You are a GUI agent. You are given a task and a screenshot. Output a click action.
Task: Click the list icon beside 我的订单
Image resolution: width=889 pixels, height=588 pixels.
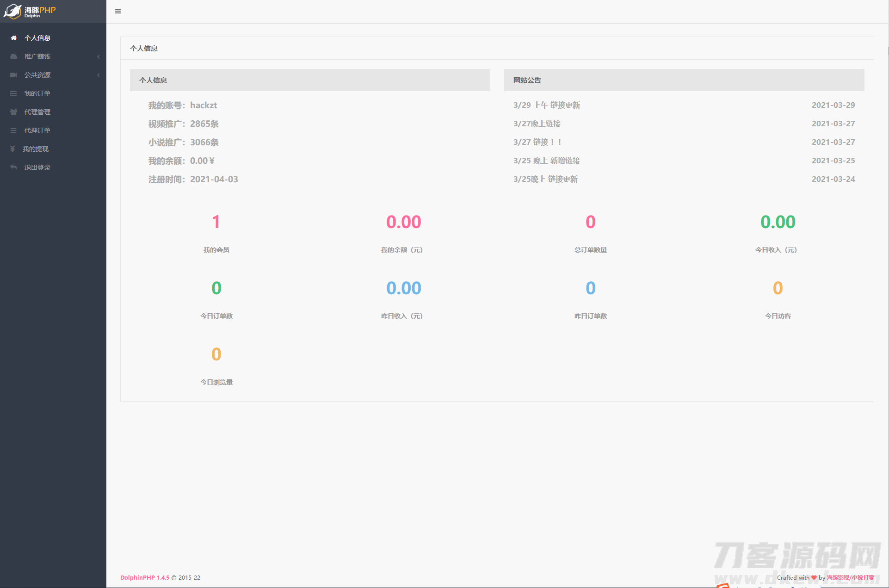(x=13, y=93)
